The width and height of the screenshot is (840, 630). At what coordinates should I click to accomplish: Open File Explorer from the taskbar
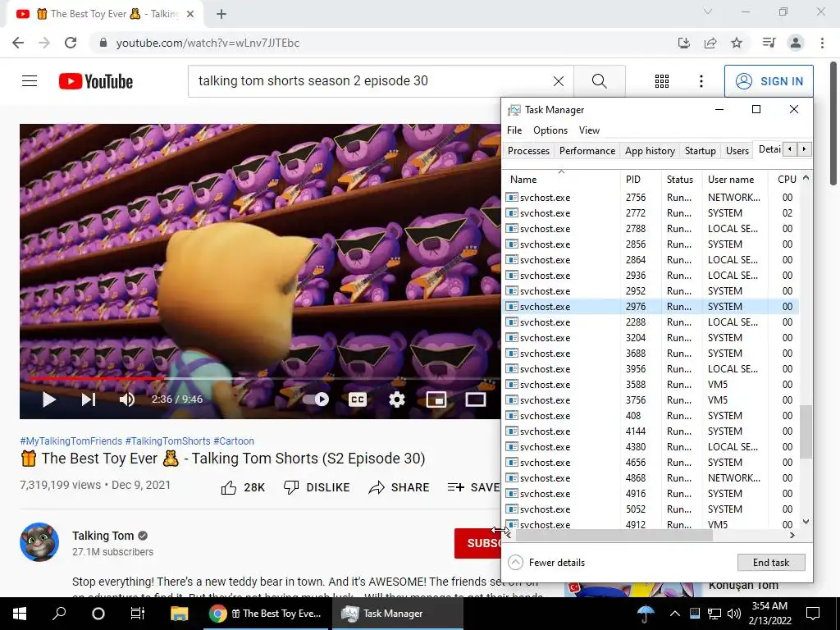coord(179,614)
